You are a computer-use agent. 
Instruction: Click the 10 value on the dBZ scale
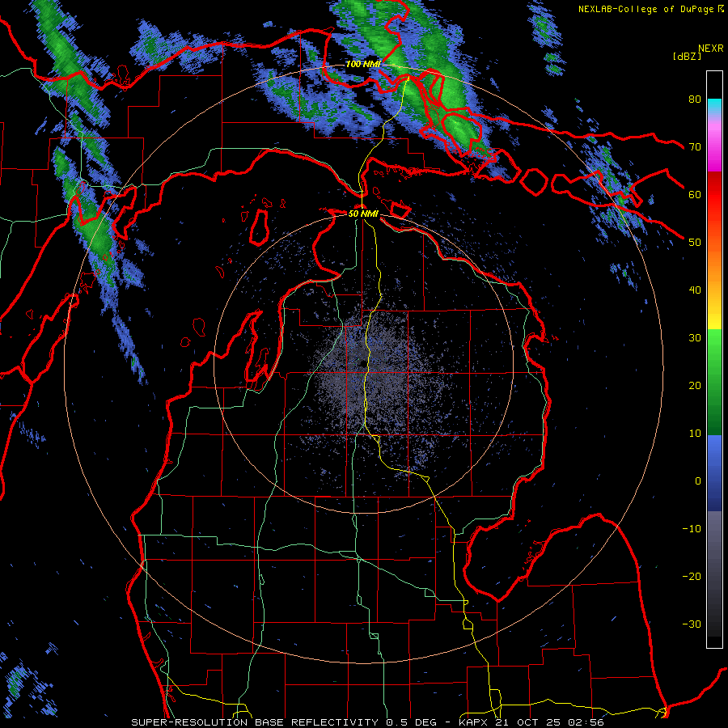point(695,434)
